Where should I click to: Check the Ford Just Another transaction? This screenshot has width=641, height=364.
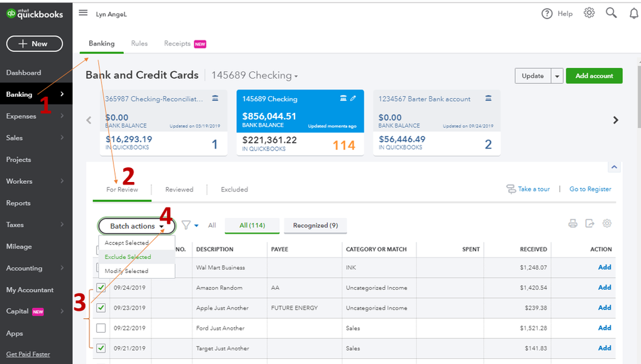(101, 327)
